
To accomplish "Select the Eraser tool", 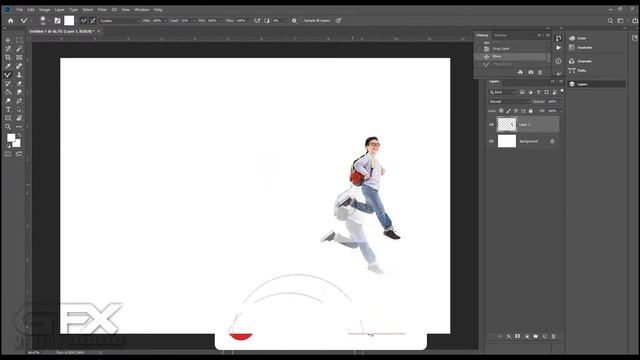I will click(x=19, y=84).
